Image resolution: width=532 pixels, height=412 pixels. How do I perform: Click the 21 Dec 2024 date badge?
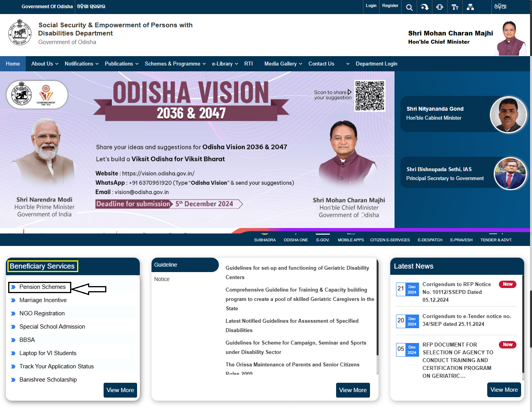pos(407,290)
